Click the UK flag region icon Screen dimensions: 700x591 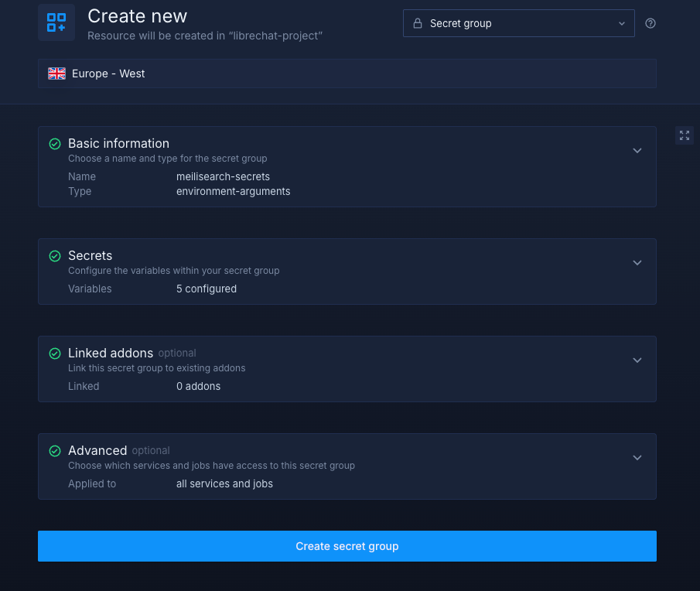click(x=57, y=73)
